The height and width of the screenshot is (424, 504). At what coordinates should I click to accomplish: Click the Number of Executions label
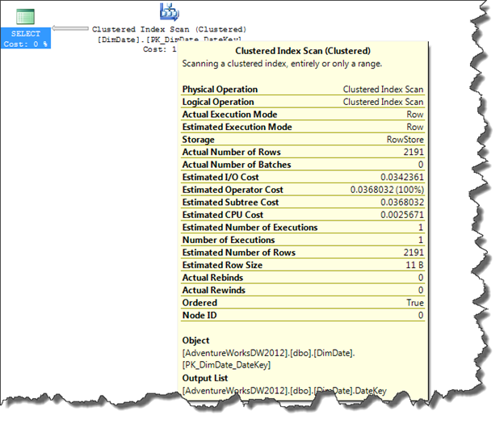tap(229, 240)
